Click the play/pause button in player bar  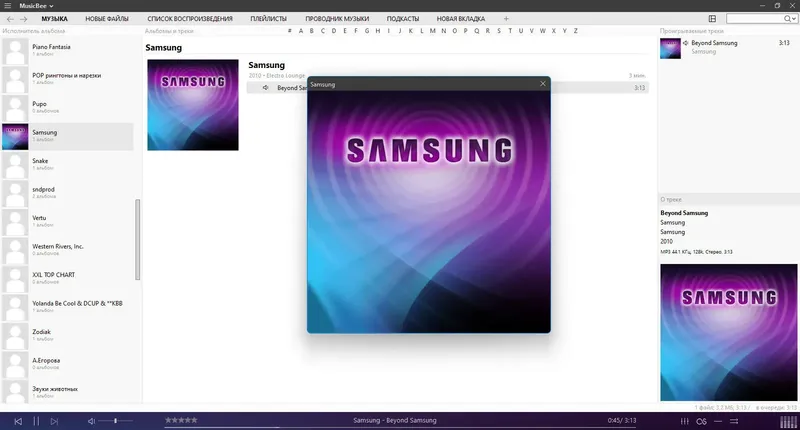pos(36,421)
